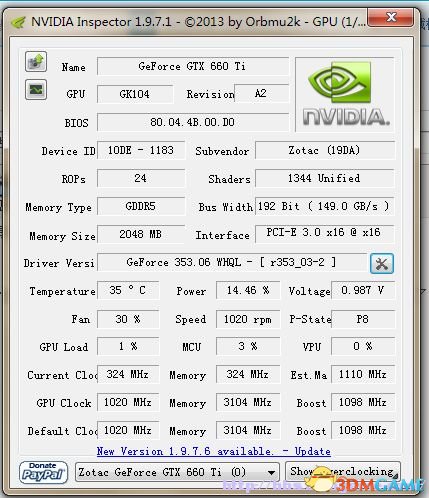Screen dimensions: 429x498
Task: Click the Default Clock value 1020 MHz
Action: (x=128, y=430)
